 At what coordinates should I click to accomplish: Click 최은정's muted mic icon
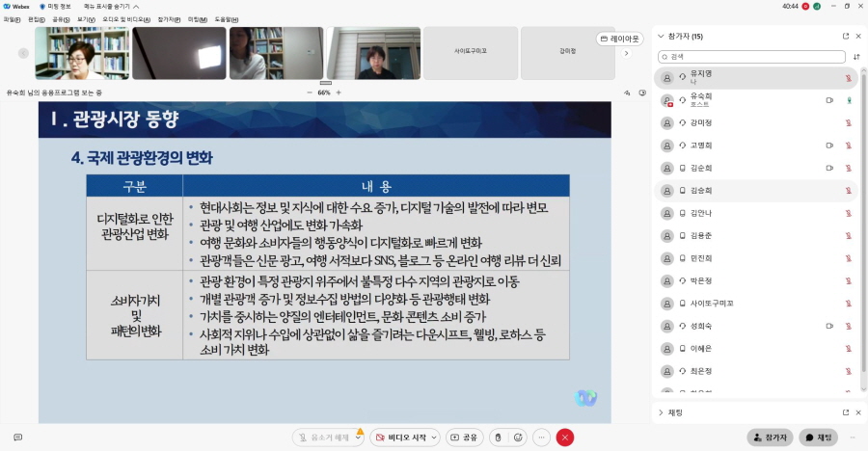point(848,371)
